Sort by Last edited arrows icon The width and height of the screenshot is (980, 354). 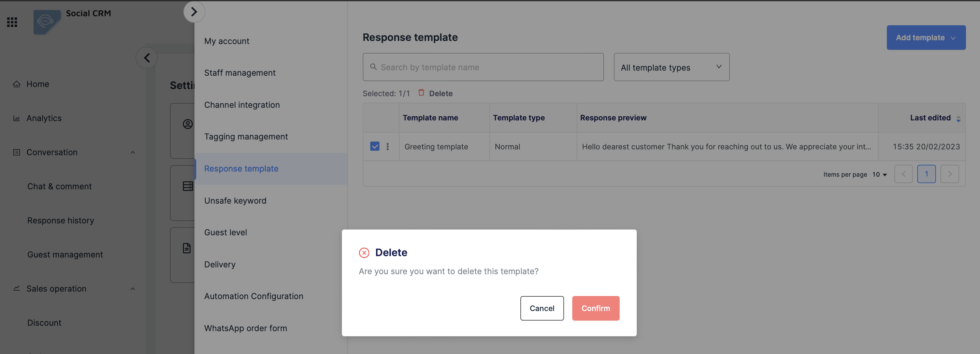click(958, 119)
